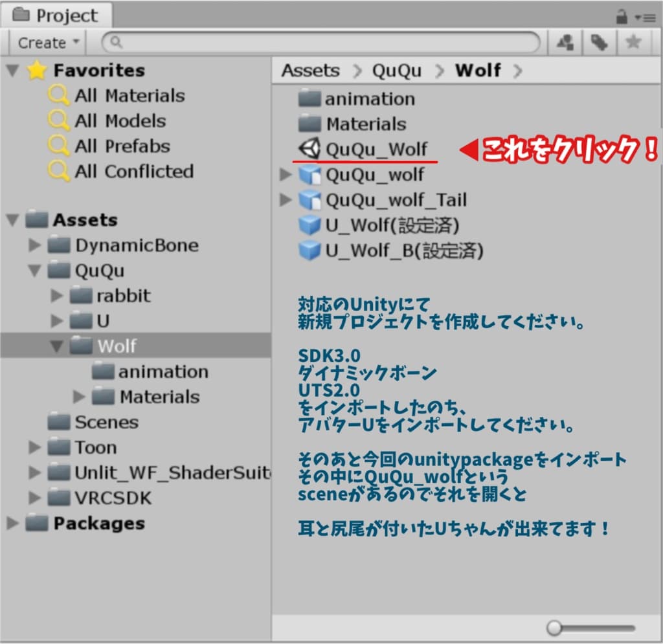The image size is (663, 644).
Task: Click Wolf in the breadcrumb path
Action: pos(478,70)
